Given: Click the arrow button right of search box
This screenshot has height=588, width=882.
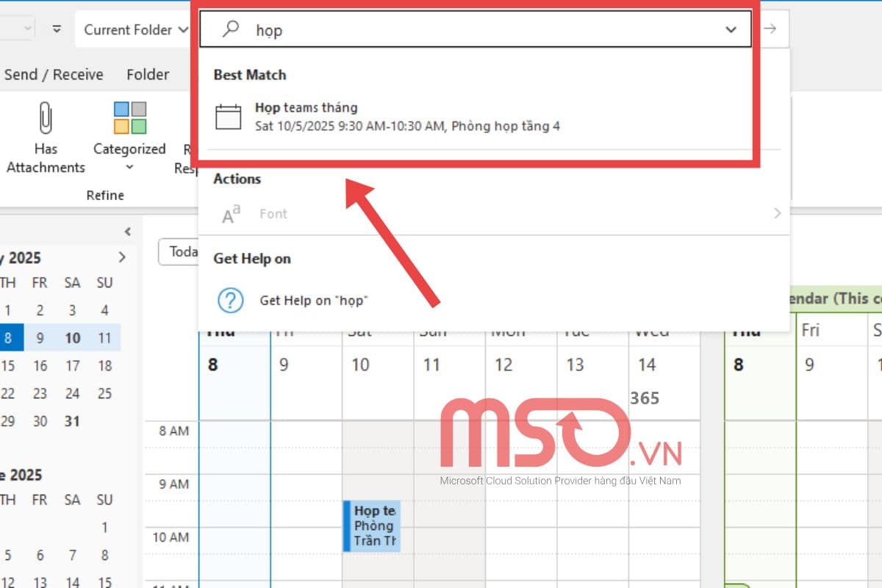Looking at the screenshot, I should click(770, 29).
